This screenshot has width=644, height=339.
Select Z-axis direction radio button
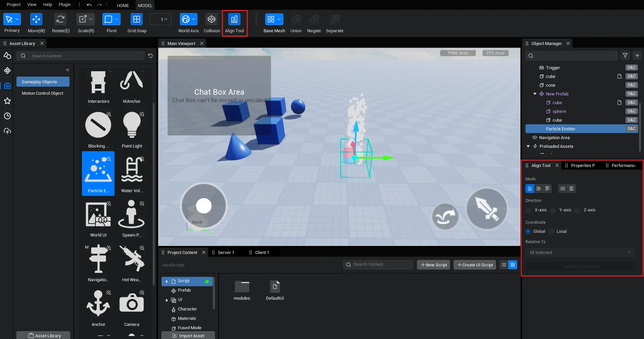(577, 210)
